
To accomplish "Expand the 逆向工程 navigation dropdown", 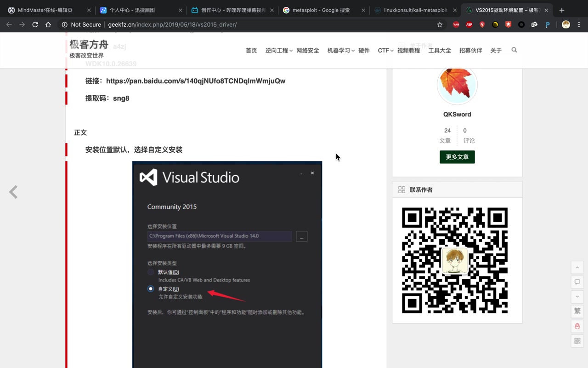I will tap(279, 51).
